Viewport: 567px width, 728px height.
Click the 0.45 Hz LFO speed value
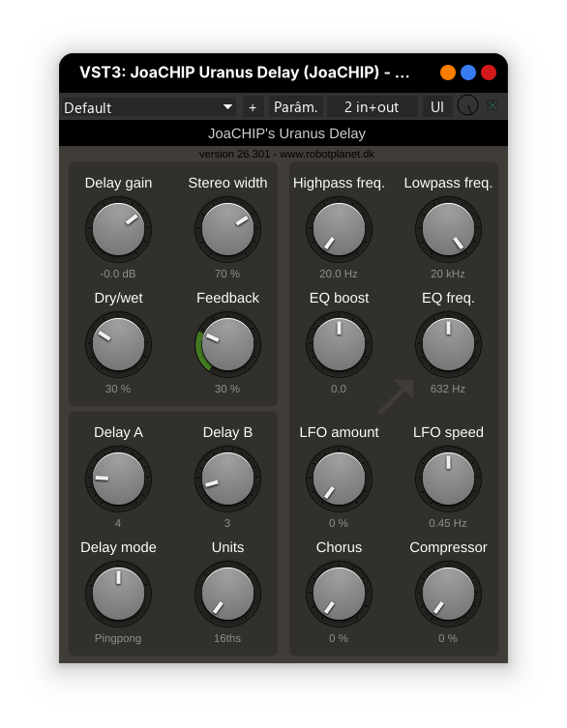448,523
